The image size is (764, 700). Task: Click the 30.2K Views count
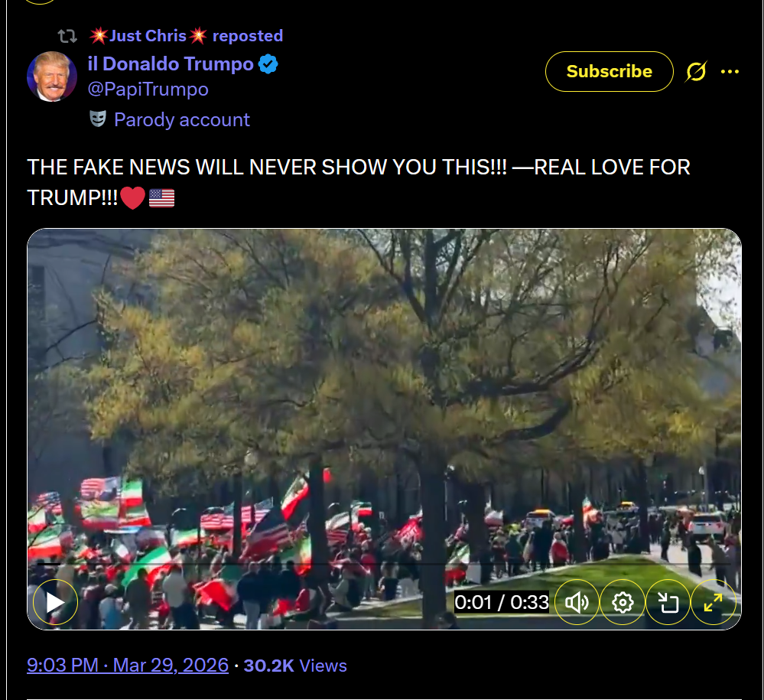295,666
